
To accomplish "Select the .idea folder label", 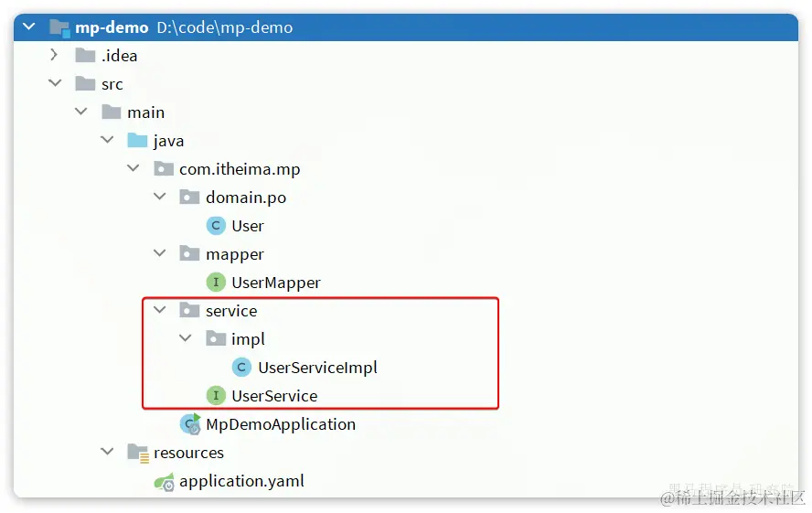I will point(120,56).
